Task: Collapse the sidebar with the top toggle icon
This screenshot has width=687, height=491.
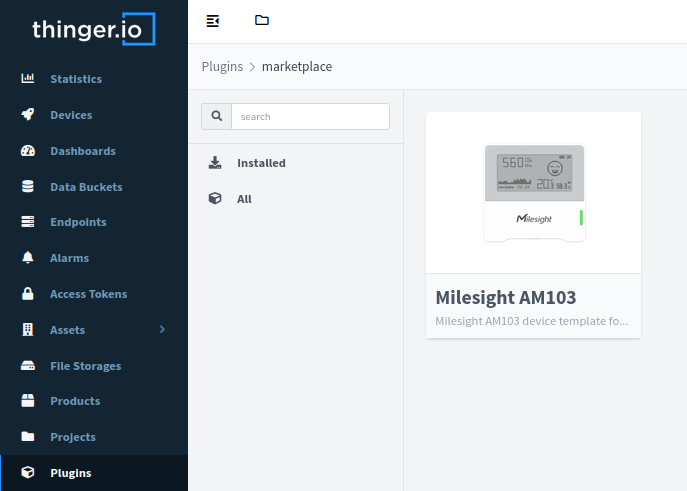Action: 212,21
